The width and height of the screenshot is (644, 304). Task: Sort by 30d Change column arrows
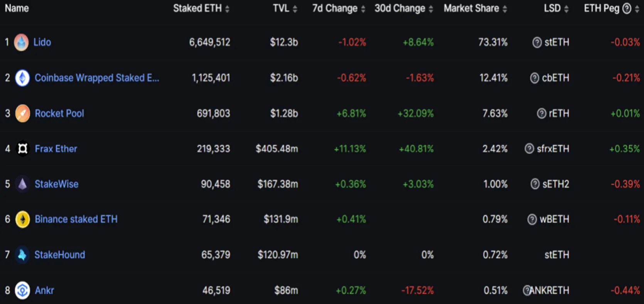(431, 9)
